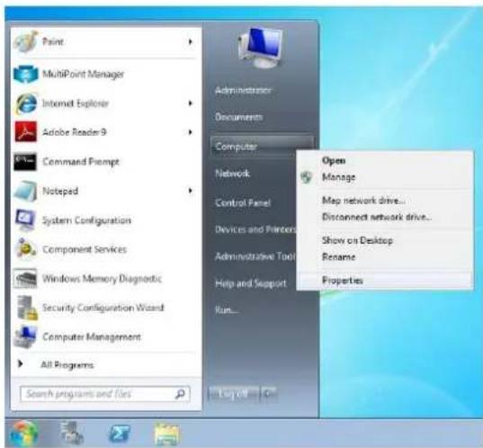Click the Windows Memory Diagnostic label
This screenshot has height=448, width=483.
[102, 279]
